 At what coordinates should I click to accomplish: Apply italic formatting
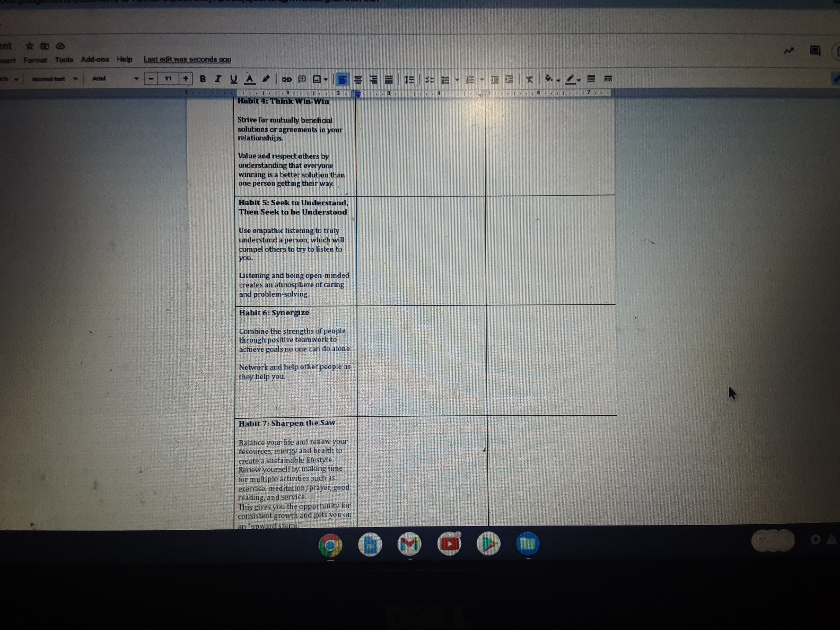pyautogui.click(x=218, y=78)
